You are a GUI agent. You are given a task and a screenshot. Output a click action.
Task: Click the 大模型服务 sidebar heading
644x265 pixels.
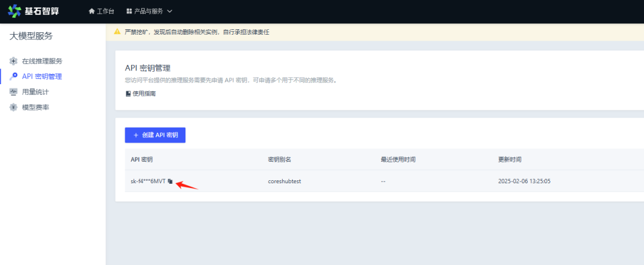coord(31,36)
